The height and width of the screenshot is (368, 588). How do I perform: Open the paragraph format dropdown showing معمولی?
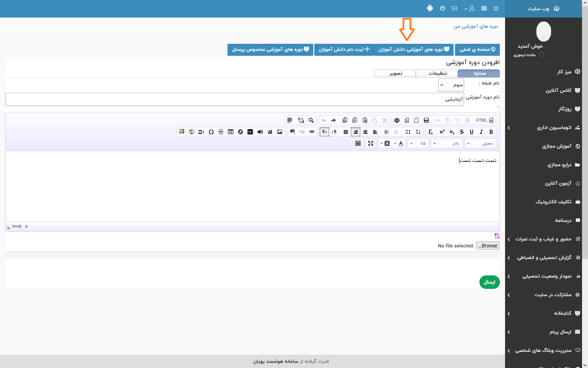pos(480,143)
